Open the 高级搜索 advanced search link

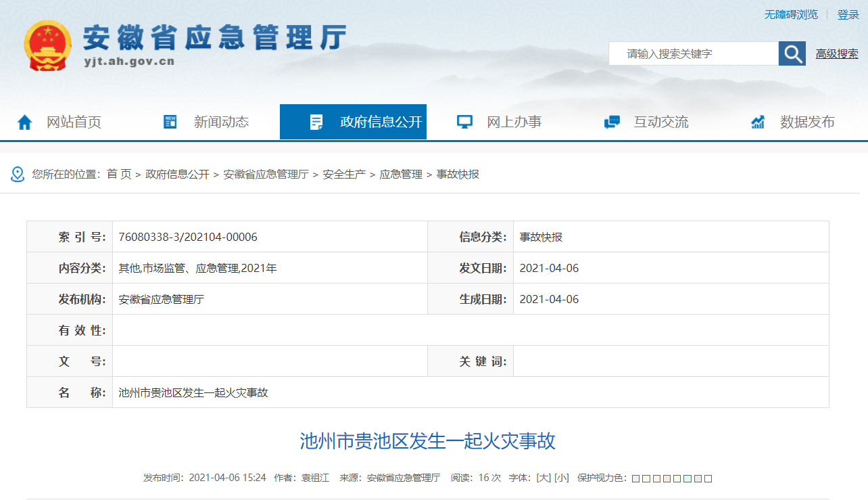[x=836, y=54]
